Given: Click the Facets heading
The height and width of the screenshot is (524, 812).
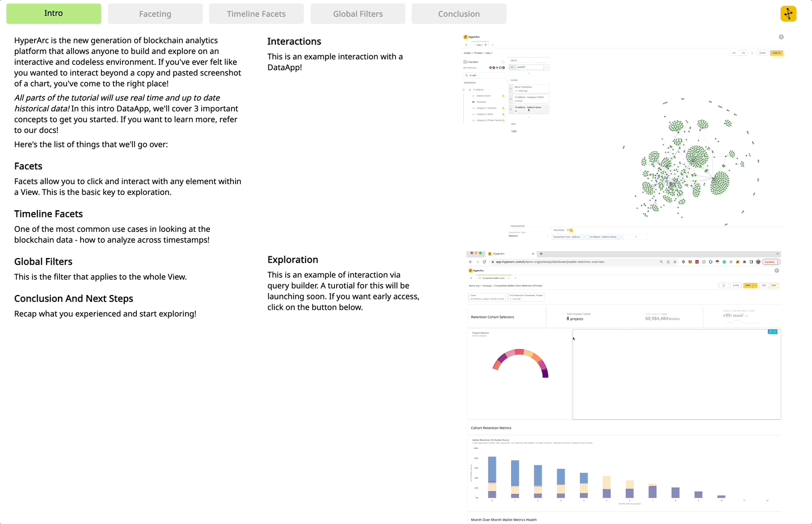Looking at the screenshot, I should point(28,166).
